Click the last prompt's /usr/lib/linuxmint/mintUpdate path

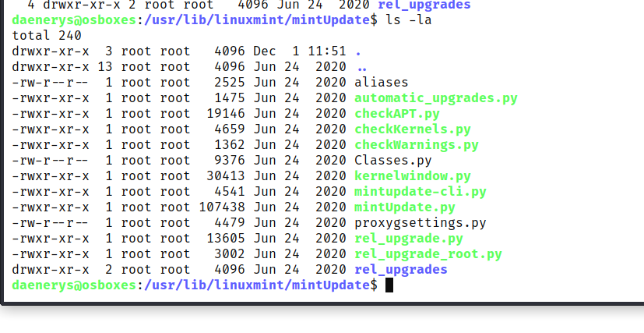coord(257,285)
